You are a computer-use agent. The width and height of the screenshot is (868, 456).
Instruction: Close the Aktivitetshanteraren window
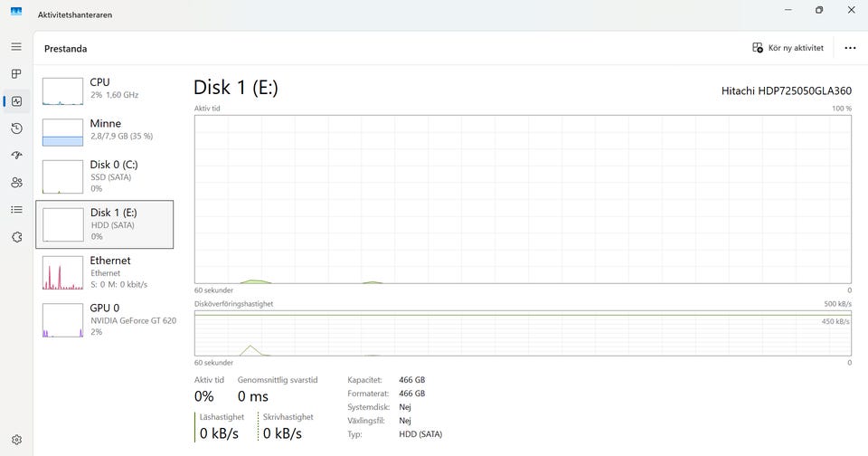pos(852,10)
